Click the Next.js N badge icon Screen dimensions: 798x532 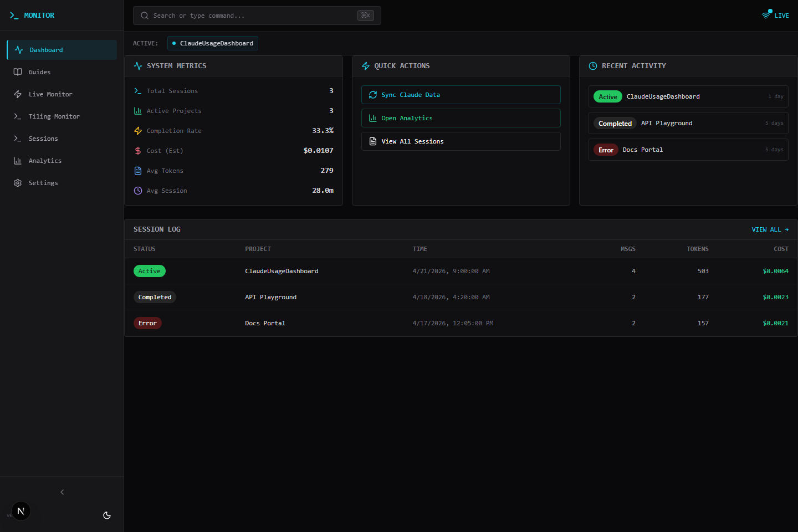21,511
